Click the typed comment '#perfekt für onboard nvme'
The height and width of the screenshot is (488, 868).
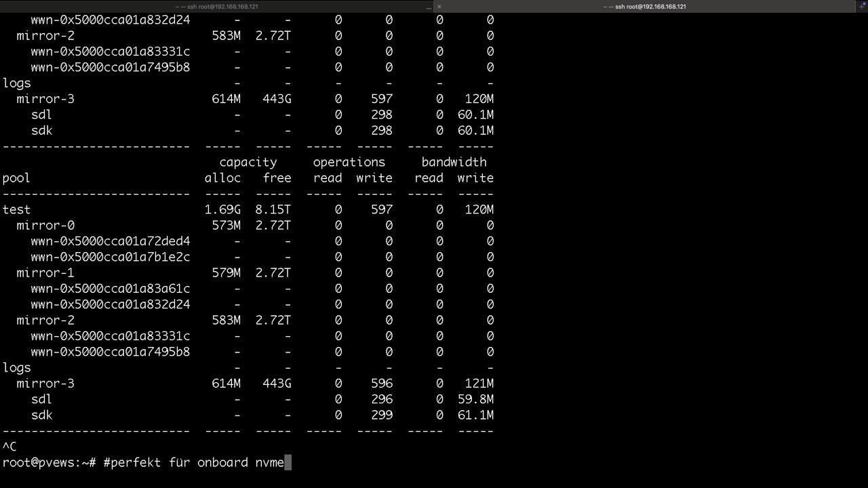(x=194, y=462)
